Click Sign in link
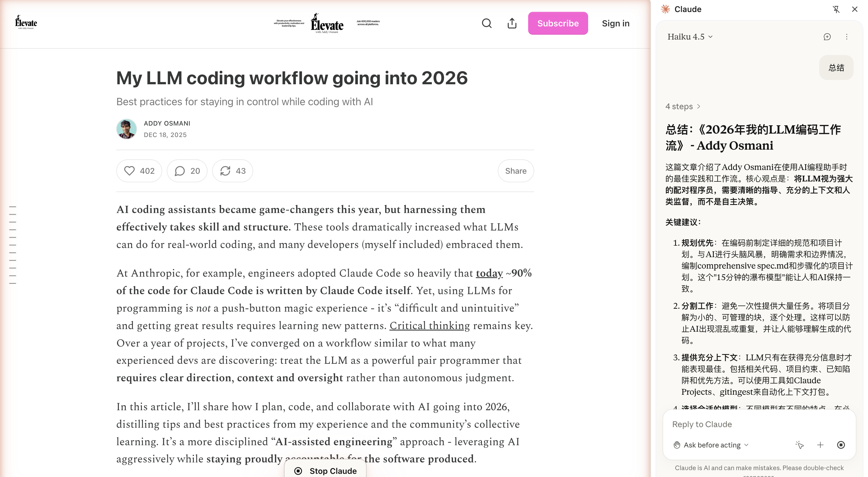Screen dimensions: 868x477 tap(615, 23)
